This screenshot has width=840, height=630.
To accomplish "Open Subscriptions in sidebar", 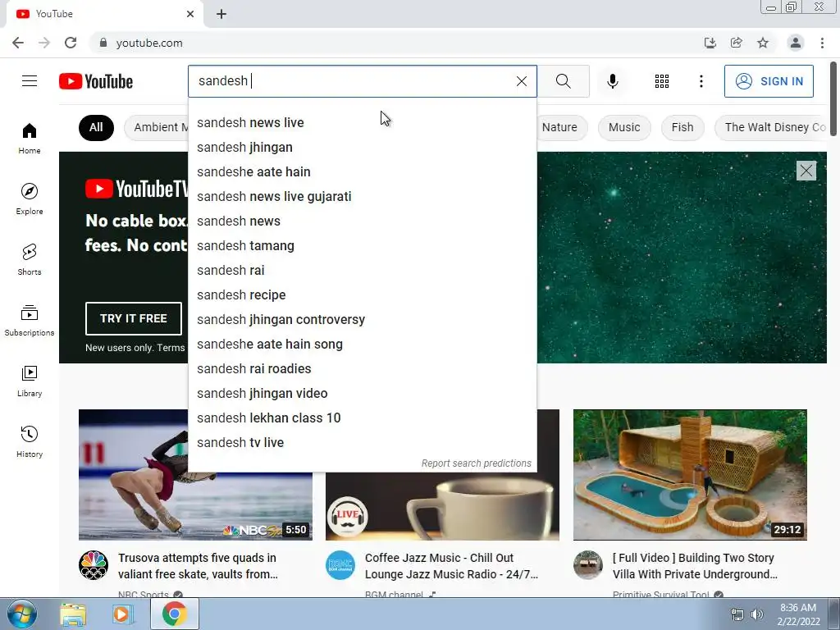I will tap(30, 321).
